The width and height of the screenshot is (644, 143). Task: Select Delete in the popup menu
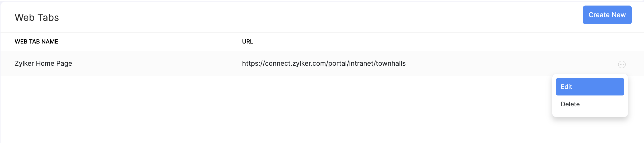tap(570, 104)
